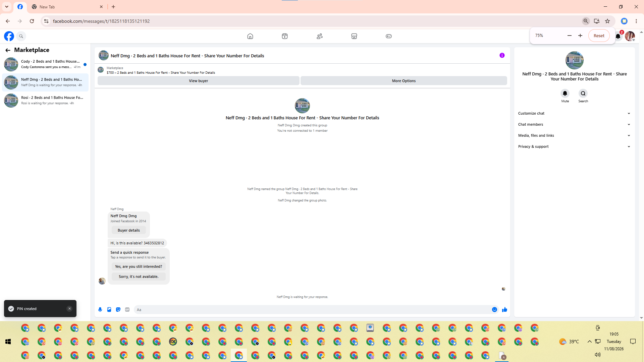This screenshot has height=362, width=644.
Task: Open the Friends icon in top navigation
Action: coord(320,36)
